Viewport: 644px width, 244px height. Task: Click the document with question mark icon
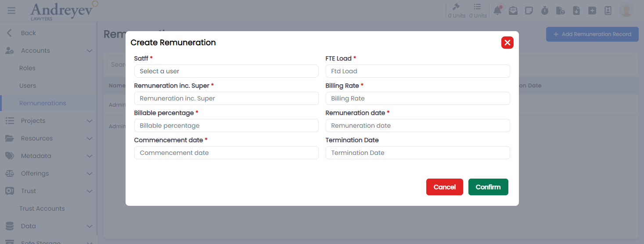tap(560, 11)
